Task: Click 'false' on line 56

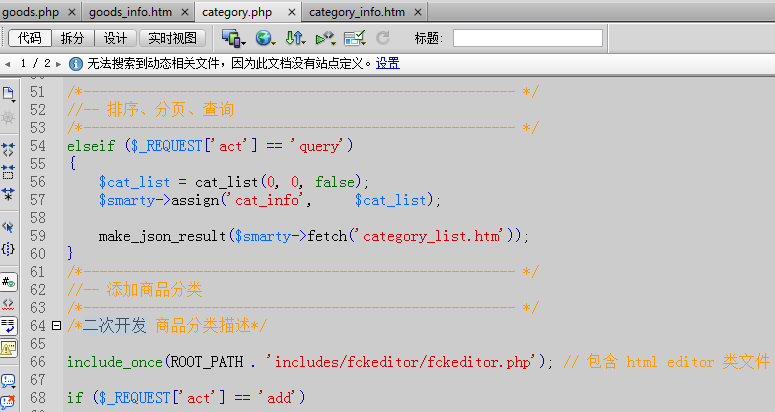Action: click(x=335, y=182)
